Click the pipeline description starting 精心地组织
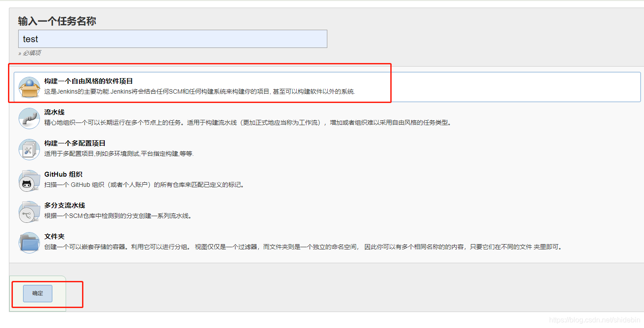 (247, 123)
